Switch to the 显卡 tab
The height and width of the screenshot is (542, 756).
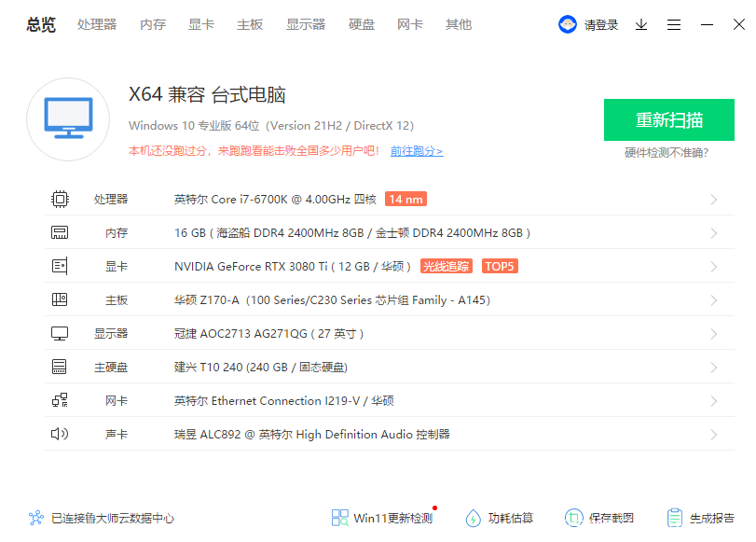tap(201, 24)
